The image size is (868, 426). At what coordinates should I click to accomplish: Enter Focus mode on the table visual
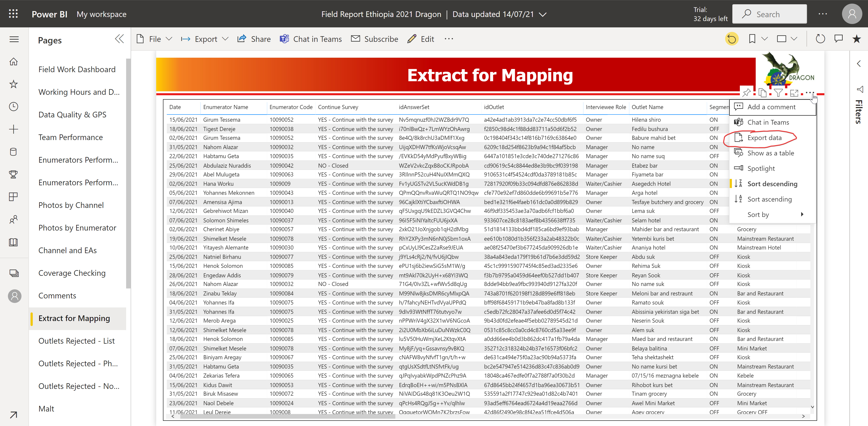click(794, 93)
